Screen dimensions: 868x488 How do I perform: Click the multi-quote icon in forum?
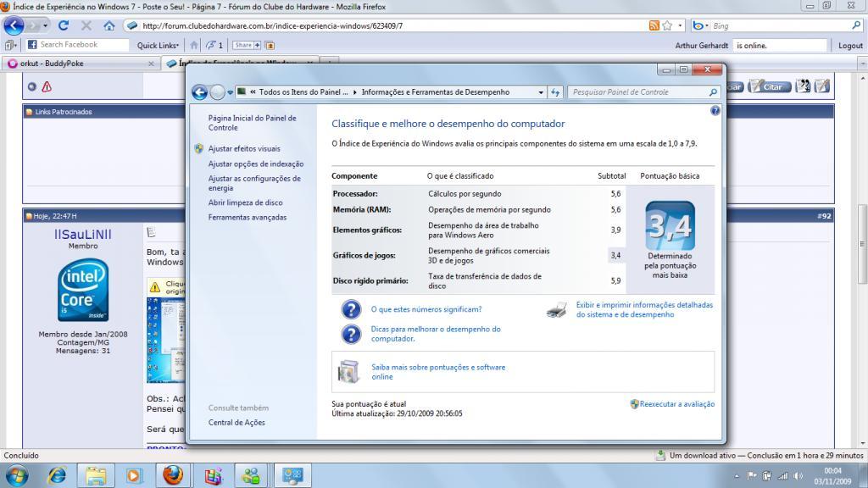803,86
